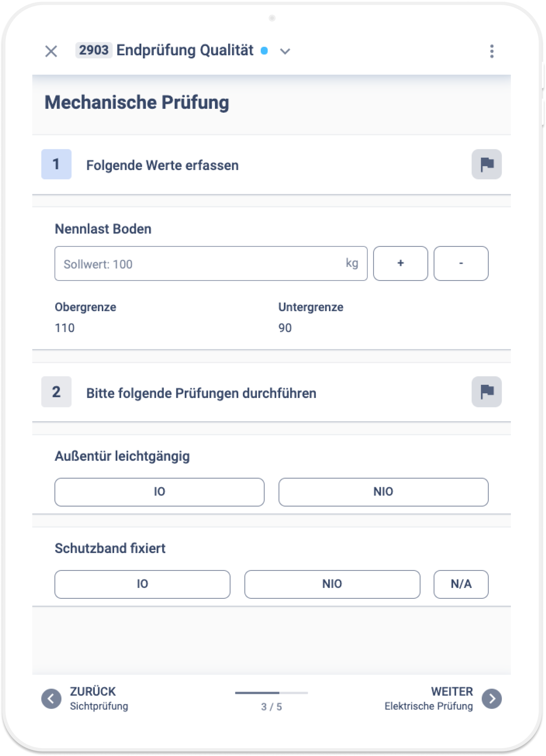Increment the Nennlast Boden value with plus
This screenshot has height=756, width=546.
pyautogui.click(x=400, y=264)
